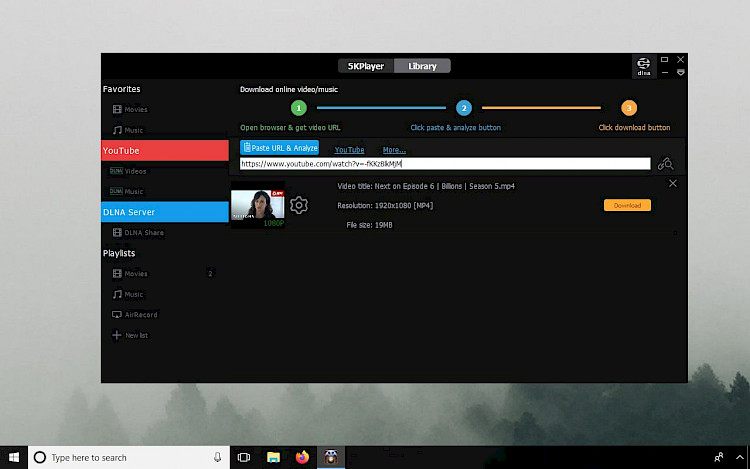750x469 pixels.
Task: Open File Explorer from taskbar
Action: point(273,458)
